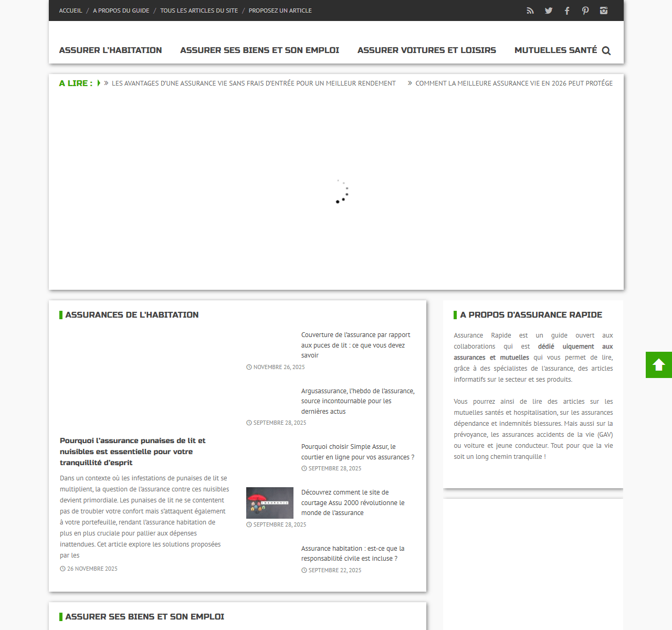Open Assurer ses biens et son emploi menu
Viewport: 672px width, 630px height.
tap(259, 50)
